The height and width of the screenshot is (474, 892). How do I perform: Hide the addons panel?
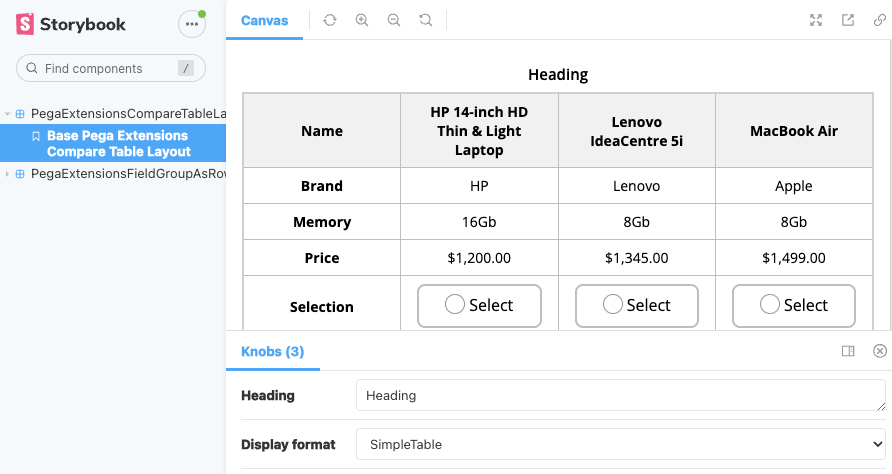click(880, 351)
